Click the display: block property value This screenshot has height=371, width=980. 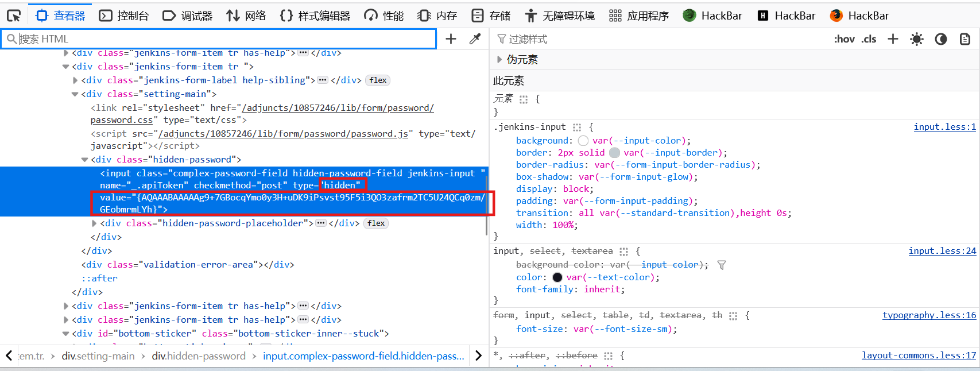tap(577, 189)
